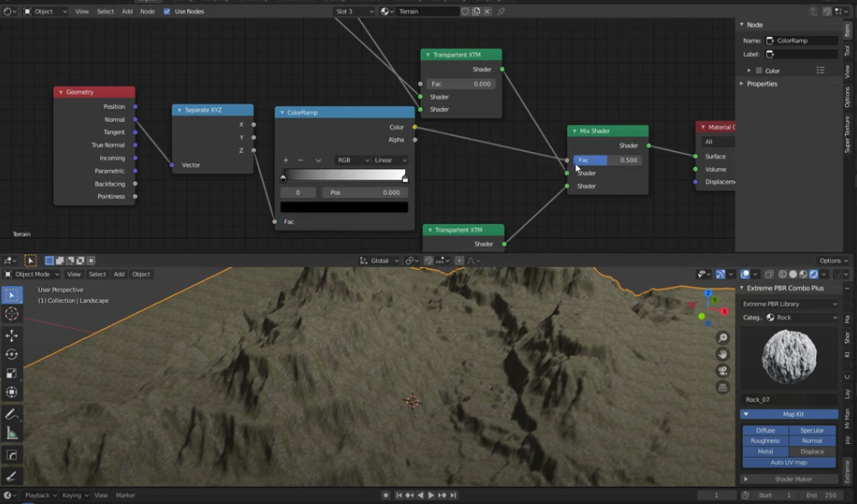Toggle the Displace map button
Viewport: 857px width, 504px height.
pos(811,452)
